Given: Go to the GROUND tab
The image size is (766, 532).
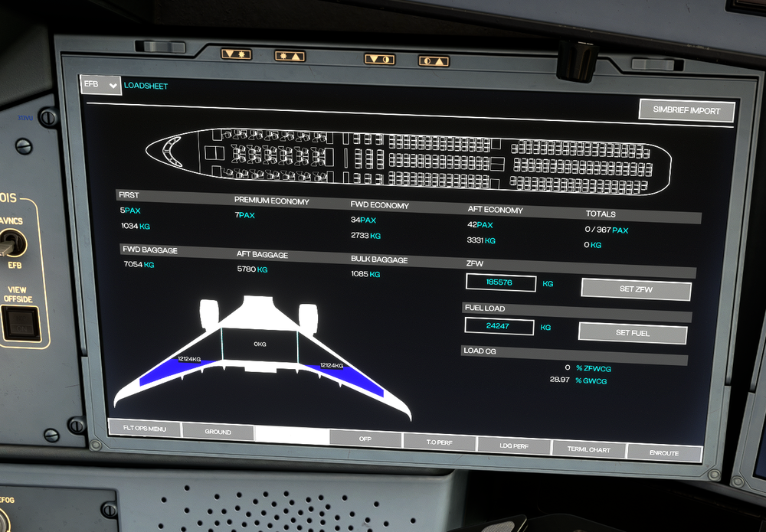Looking at the screenshot, I should pos(218,432).
